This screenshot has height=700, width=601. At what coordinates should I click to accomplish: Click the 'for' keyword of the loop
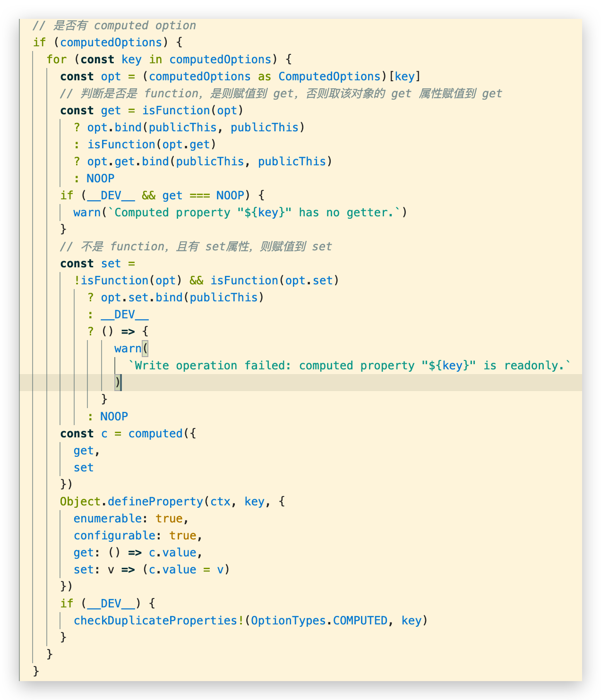56,60
